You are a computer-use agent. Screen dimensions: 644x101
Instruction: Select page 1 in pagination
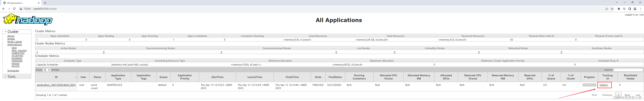618,95
